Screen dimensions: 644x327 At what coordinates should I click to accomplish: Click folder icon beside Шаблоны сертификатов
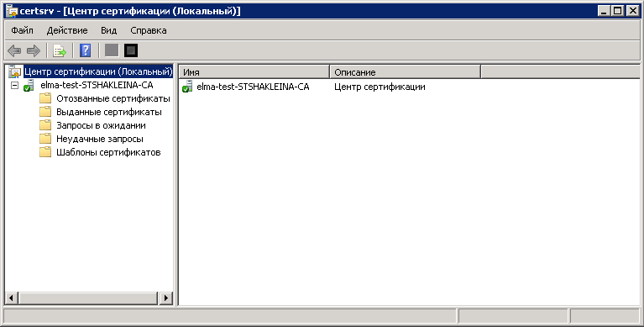(x=45, y=152)
